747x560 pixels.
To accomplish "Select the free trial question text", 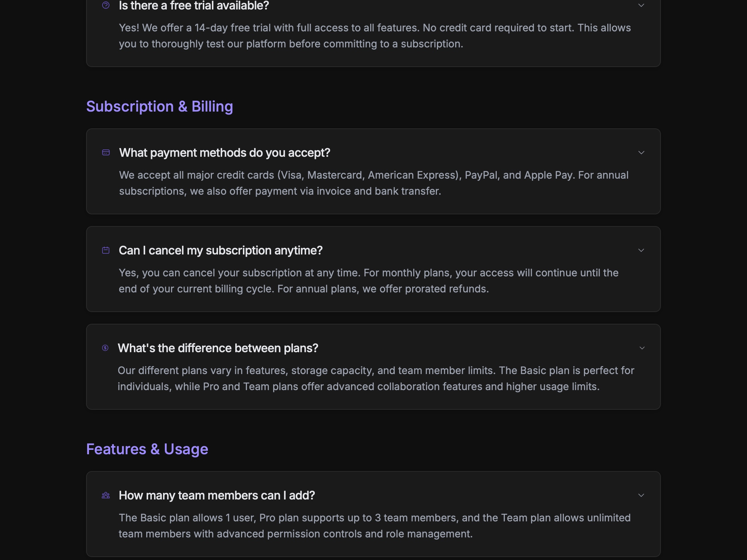I will pyautogui.click(x=193, y=5).
